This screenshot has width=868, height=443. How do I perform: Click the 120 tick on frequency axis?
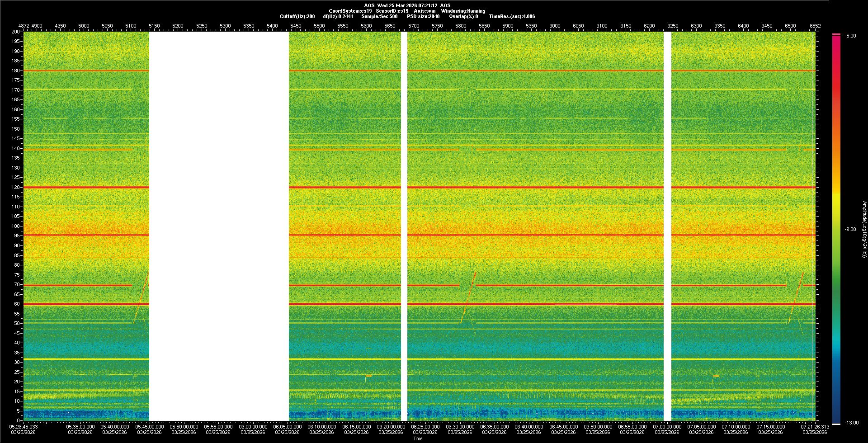16,187
